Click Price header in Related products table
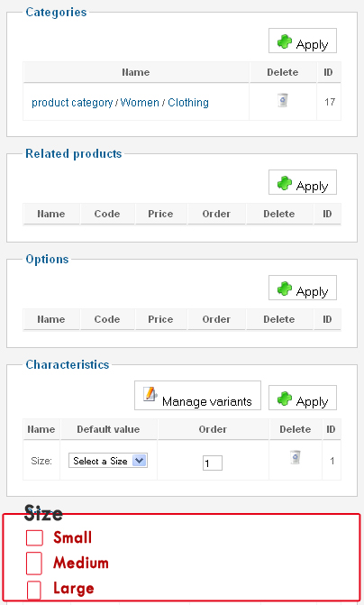364x605 pixels. click(x=160, y=214)
